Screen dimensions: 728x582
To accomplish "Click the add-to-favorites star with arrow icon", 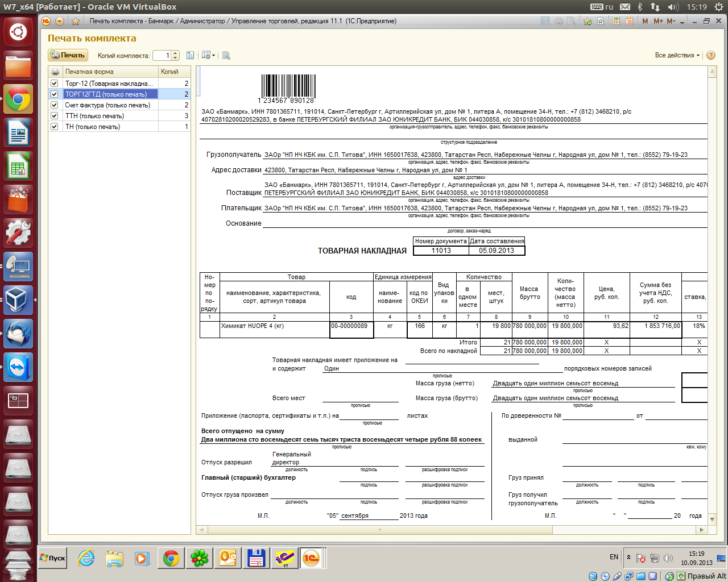I will pos(588,21).
